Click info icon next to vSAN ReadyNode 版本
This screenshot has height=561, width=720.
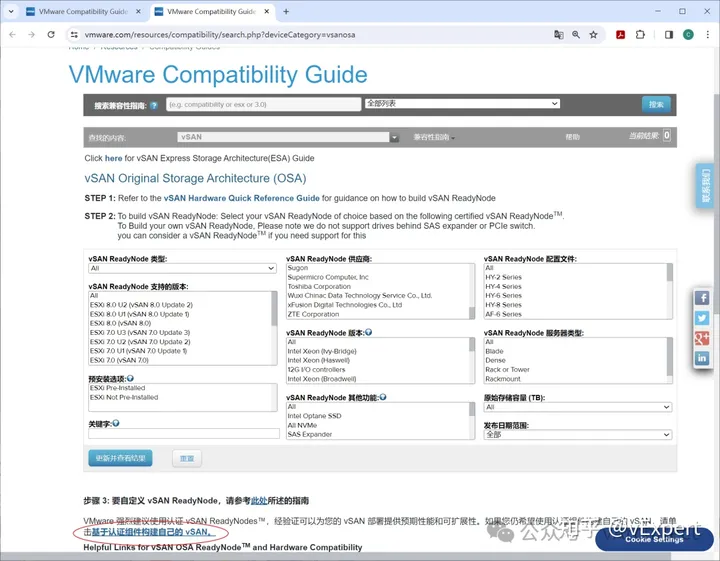pos(368,332)
